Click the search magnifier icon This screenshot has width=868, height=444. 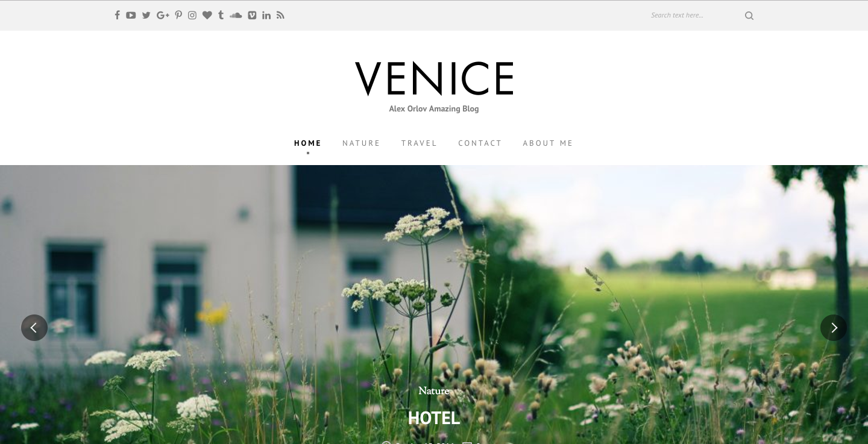tap(749, 16)
